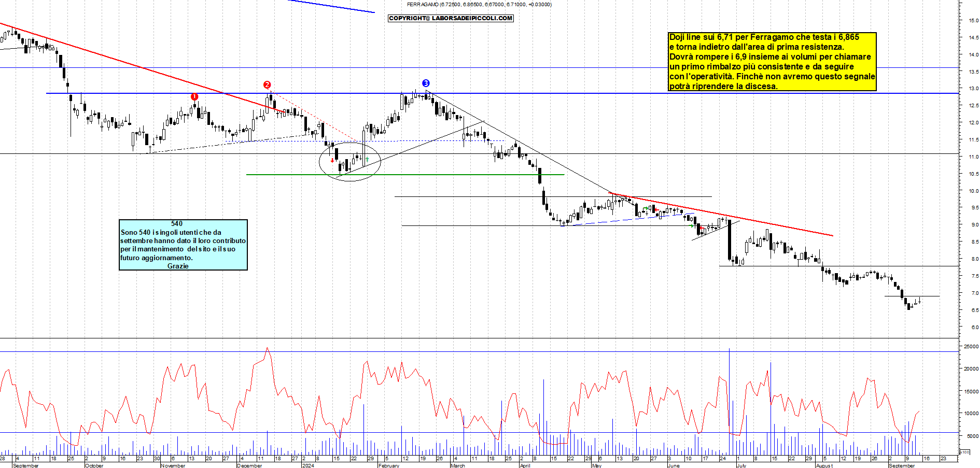
Task: Select the cyan '540' contributors note box
Action: [x=183, y=245]
